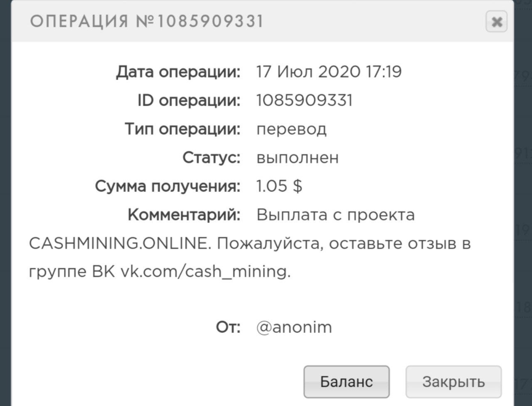Image resolution: width=532 pixels, height=406 pixels.
Task: Click the received amount 1.05 $
Action: point(279,186)
